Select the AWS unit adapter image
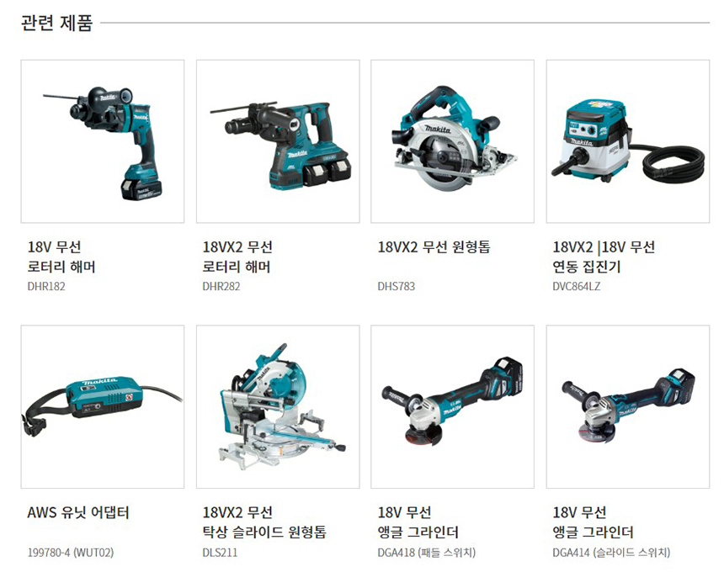The image size is (724, 588). point(103,406)
